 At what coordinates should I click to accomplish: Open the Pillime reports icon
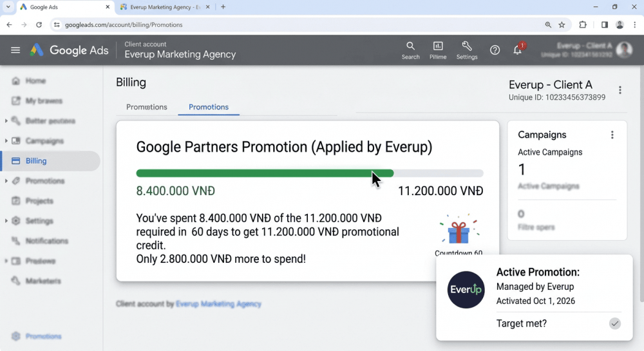tap(438, 50)
